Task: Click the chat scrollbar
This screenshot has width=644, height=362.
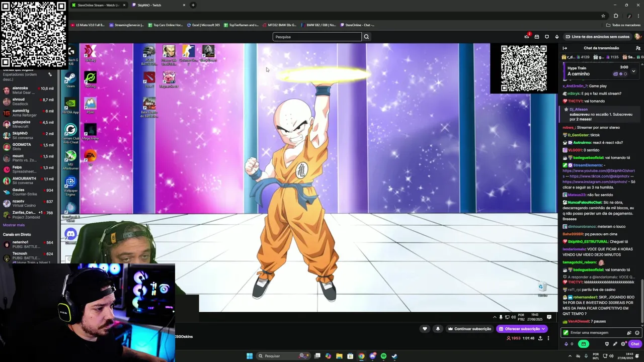Action: coord(641,300)
